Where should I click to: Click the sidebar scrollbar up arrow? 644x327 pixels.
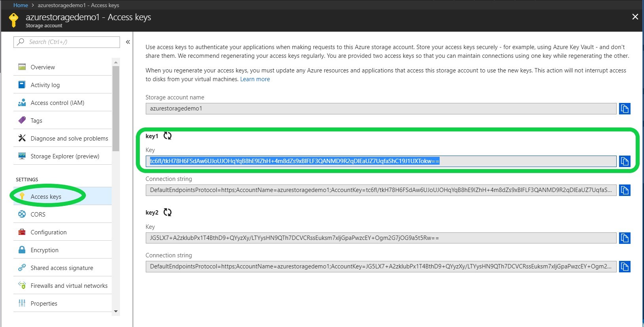[116, 62]
